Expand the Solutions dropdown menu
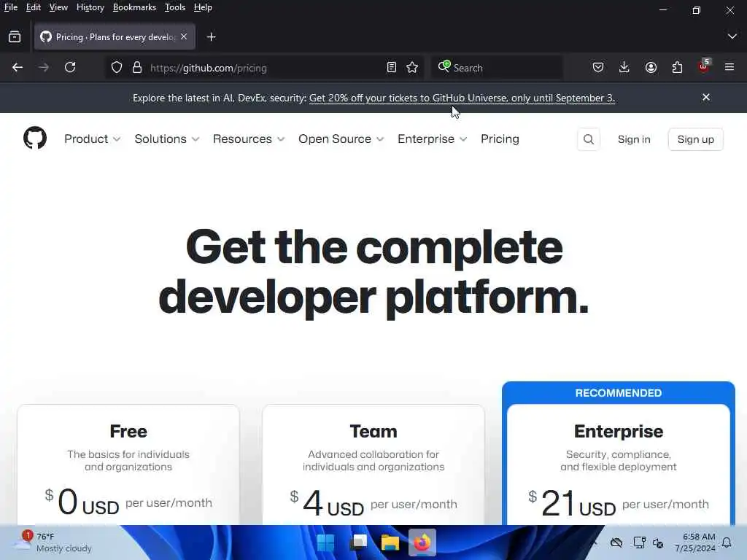The image size is (747, 560). pos(167,139)
